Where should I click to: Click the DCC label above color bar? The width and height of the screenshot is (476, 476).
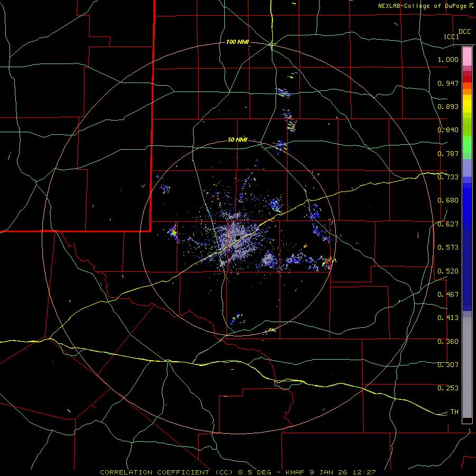(465, 32)
